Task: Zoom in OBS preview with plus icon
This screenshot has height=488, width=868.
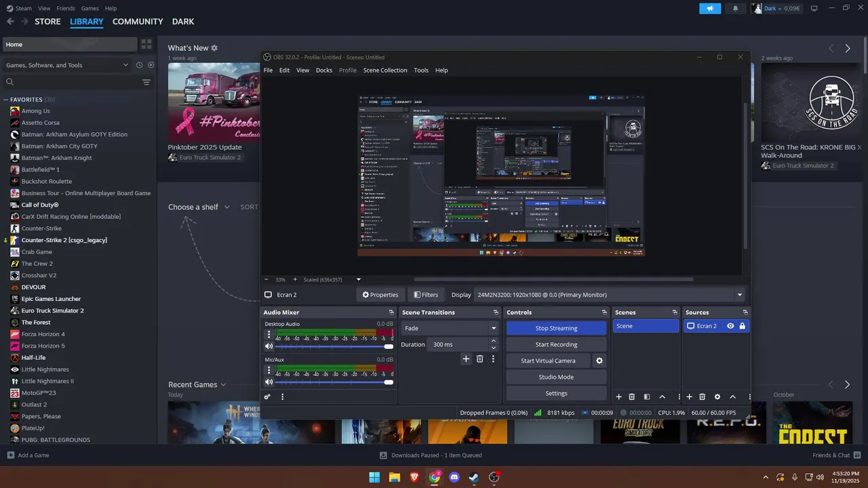Action: coord(296,279)
